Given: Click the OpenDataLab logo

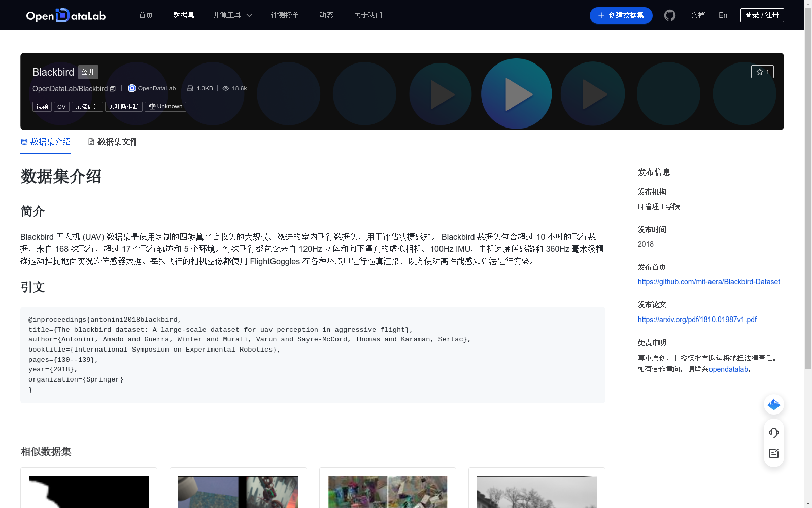Looking at the screenshot, I should pos(66,15).
